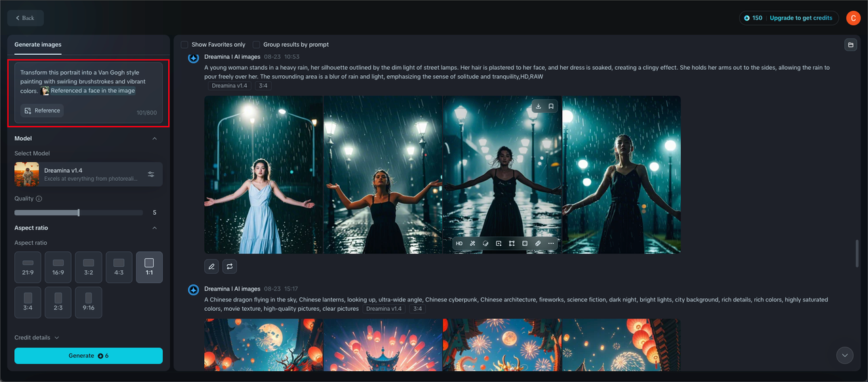Click the 08-23 10:53 timestamp

coord(282,57)
